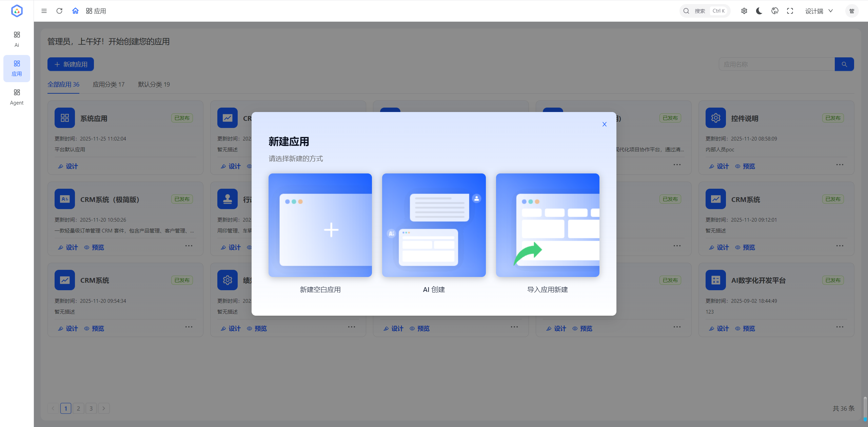Switch to the 应用分类 tab
The width and height of the screenshot is (868, 427).
coord(108,84)
